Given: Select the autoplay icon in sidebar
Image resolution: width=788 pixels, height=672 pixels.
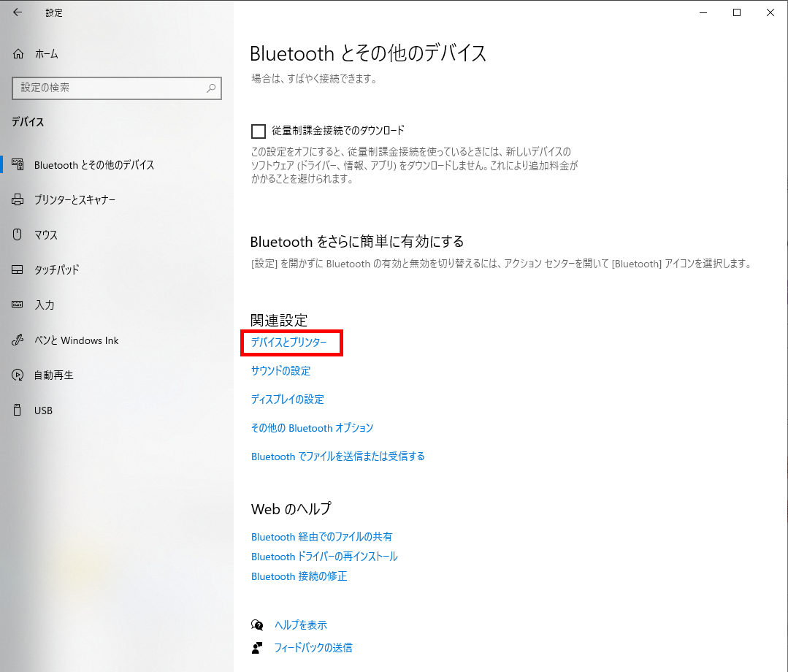Looking at the screenshot, I should pos(18,375).
